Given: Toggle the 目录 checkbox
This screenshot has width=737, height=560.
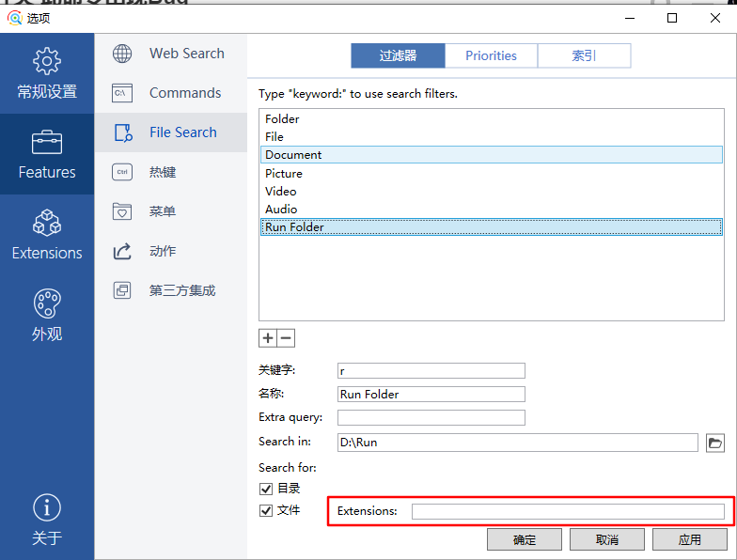Looking at the screenshot, I should [x=266, y=489].
